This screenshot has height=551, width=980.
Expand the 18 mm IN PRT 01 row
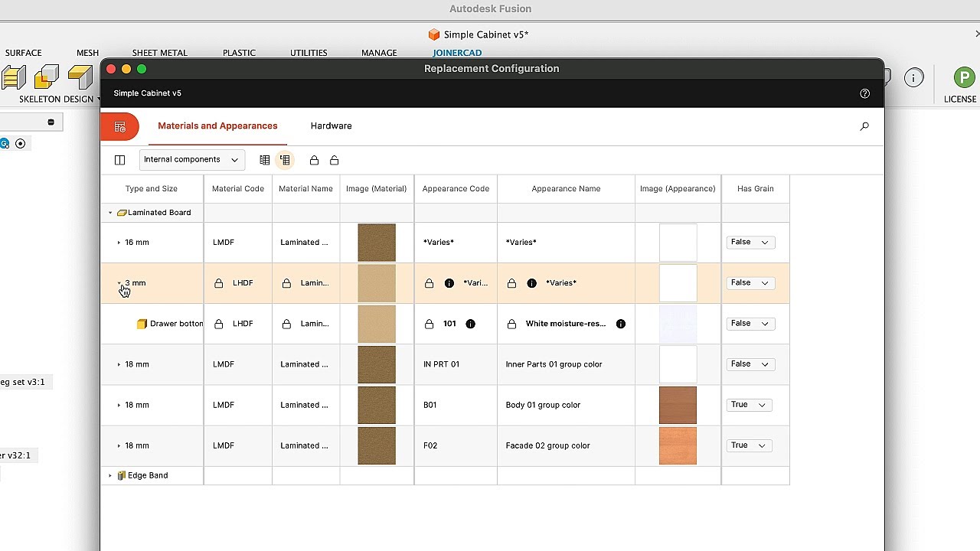[x=119, y=364]
